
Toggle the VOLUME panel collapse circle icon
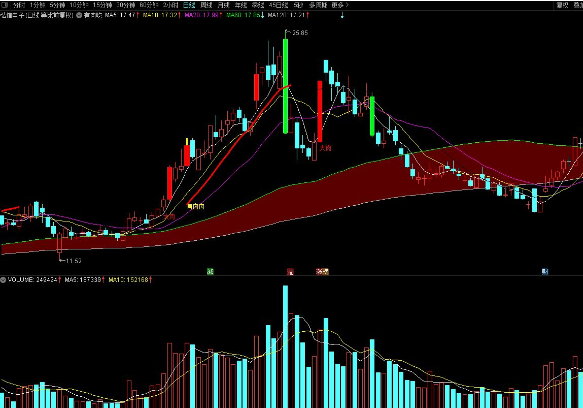pyautogui.click(x=3, y=279)
